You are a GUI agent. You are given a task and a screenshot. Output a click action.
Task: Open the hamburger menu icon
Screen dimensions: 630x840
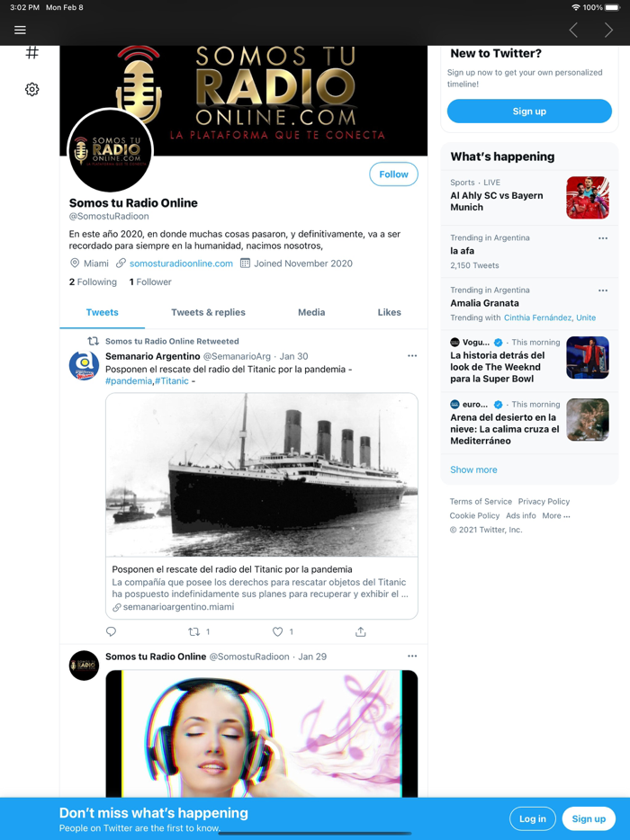20,30
